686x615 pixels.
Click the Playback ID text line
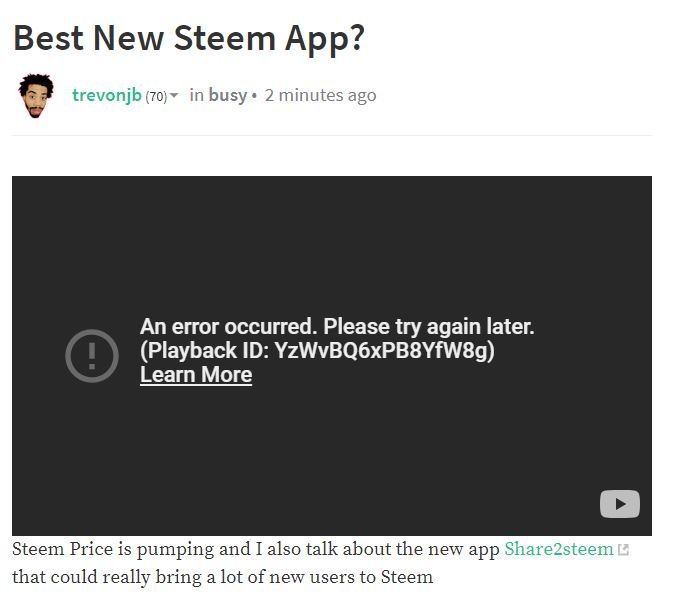(317, 351)
